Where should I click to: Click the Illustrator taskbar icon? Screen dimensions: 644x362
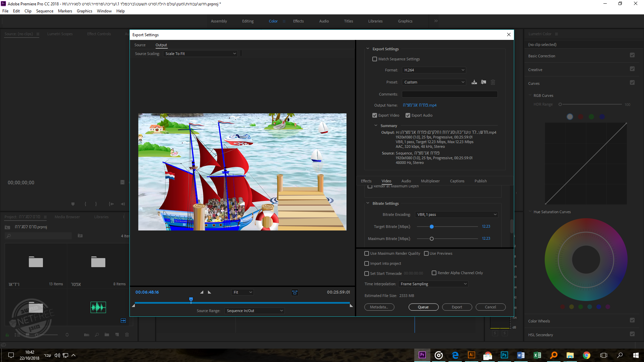pos(471,355)
